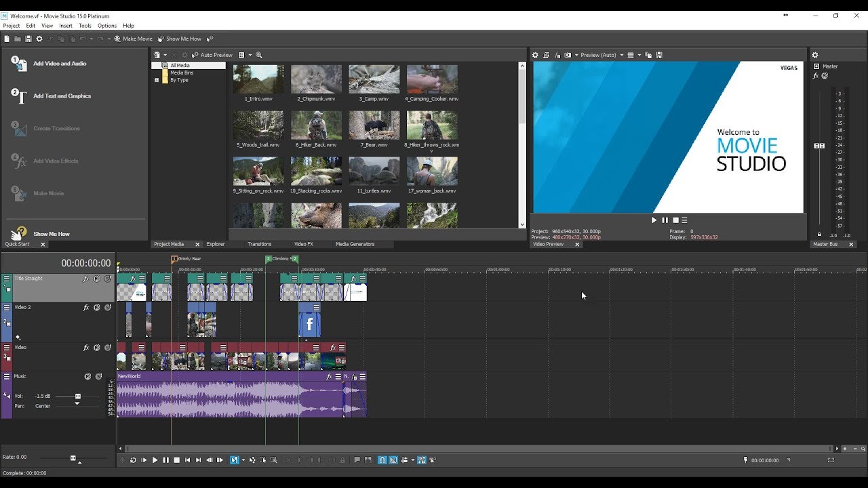Image resolution: width=868 pixels, height=488 pixels.
Task: Open Track FX for Title Straight track
Action: (86, 279)
